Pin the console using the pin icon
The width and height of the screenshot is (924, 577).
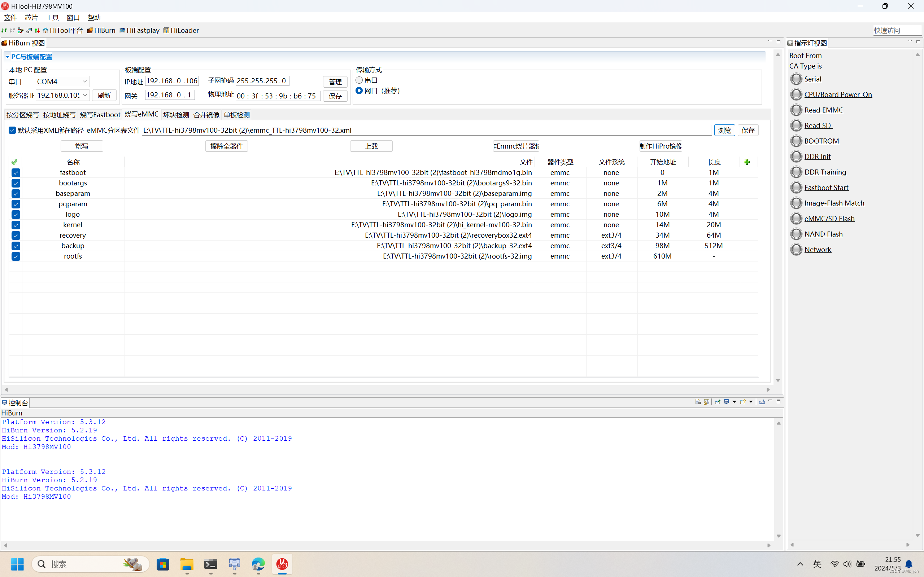pyautogui.click(x=718, y=402)
